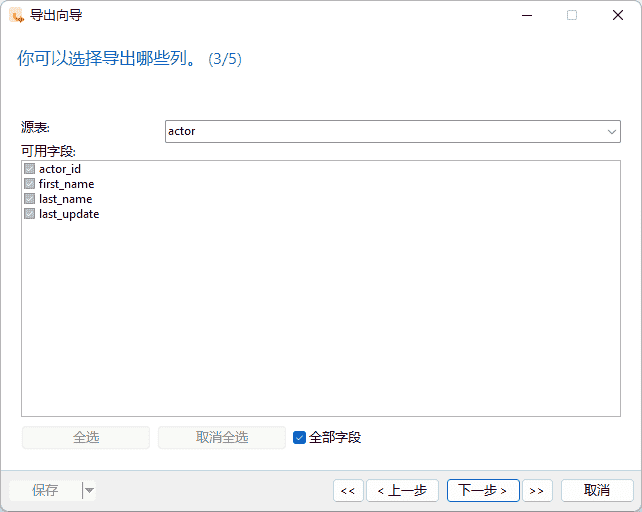The image size is (642, 512).
Task: Click the export wizard app icon in title bar
Action: (16, 16)
